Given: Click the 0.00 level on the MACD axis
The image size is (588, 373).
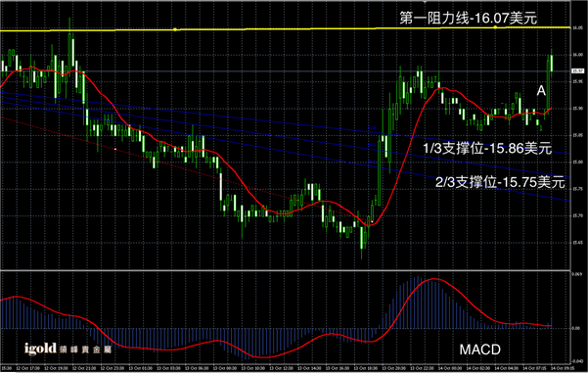Looking at the screenshot, I should coord(575,328).
